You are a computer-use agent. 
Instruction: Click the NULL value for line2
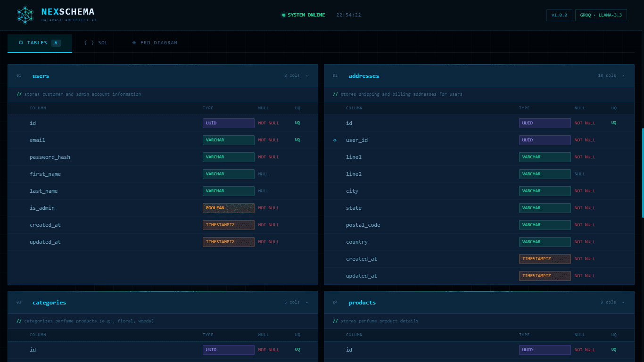point(579,174)
